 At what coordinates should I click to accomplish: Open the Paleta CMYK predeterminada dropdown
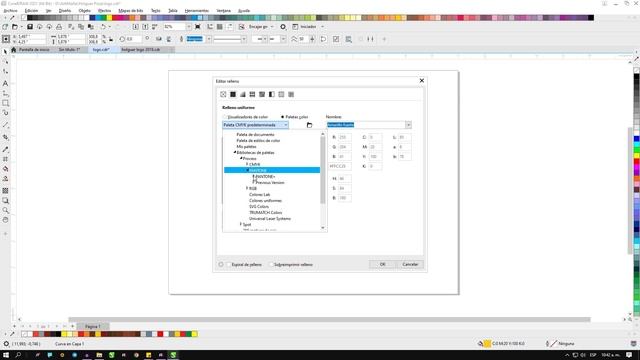click(x=256, y=125)
